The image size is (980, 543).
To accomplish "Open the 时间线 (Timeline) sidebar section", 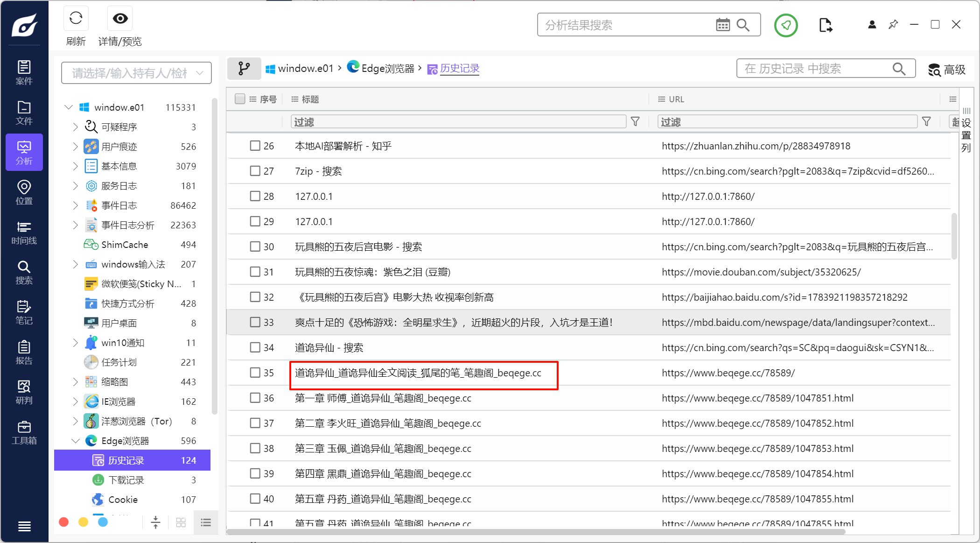I will click(x=24, y=233).
